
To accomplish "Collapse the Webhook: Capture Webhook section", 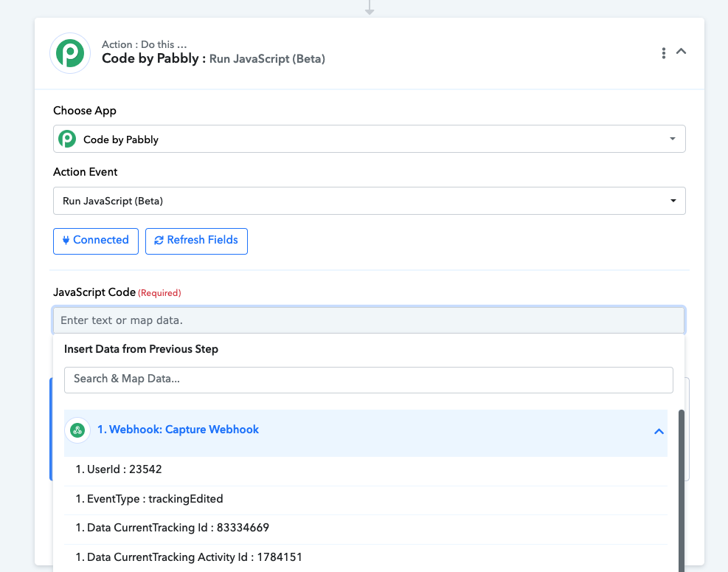I will [x=659, y=431].
